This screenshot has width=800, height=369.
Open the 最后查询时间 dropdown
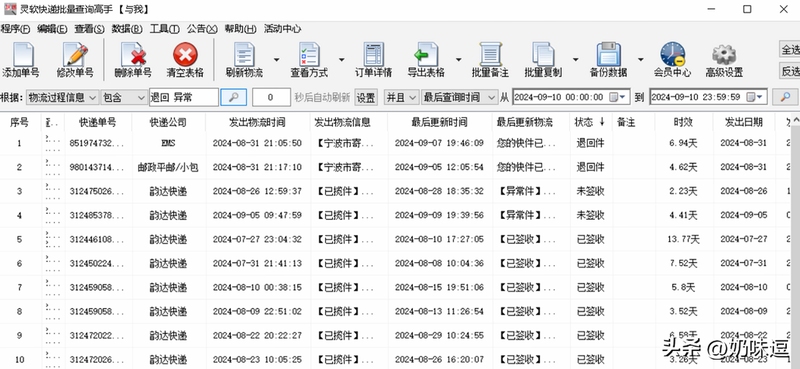pyautogui.click(x=459, y=97)
